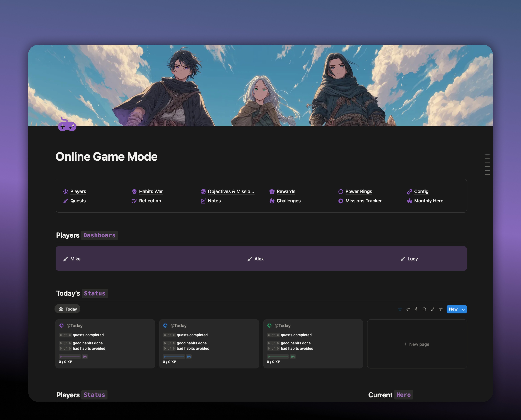Open the automations lightning bolt icon
Viewport: 521px width, 420px height.
(416, 309)
